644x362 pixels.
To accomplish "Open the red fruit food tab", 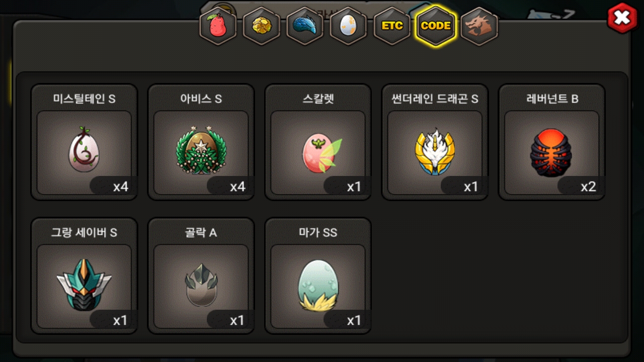I will (x=218, y=26).
